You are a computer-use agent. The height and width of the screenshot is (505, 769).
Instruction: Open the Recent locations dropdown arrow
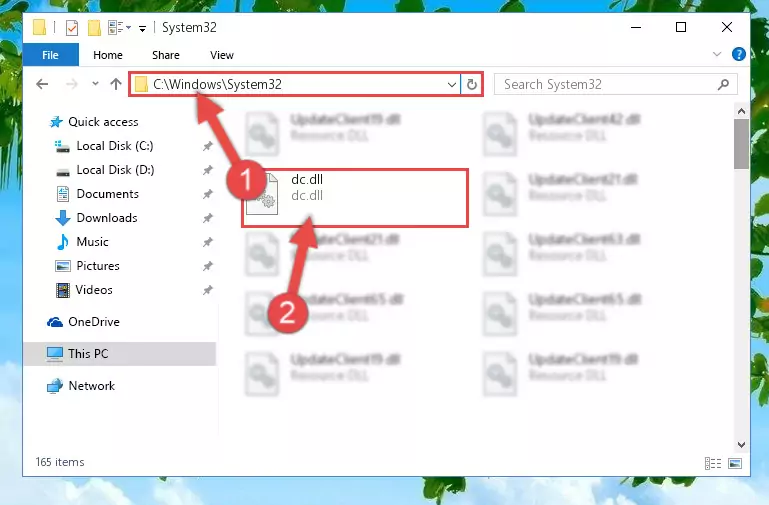pyautogui.click(x=95, y=84)
